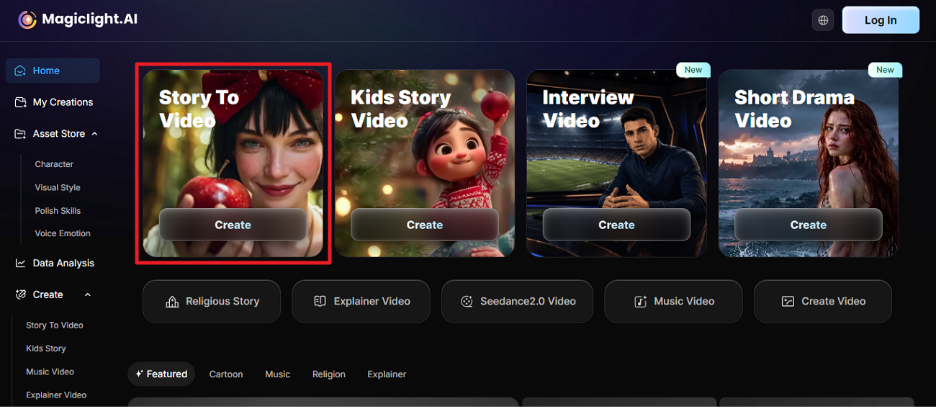The image size is (936, 408).
Task: Select the Featured tab
Action: click(x=161, y=374)
